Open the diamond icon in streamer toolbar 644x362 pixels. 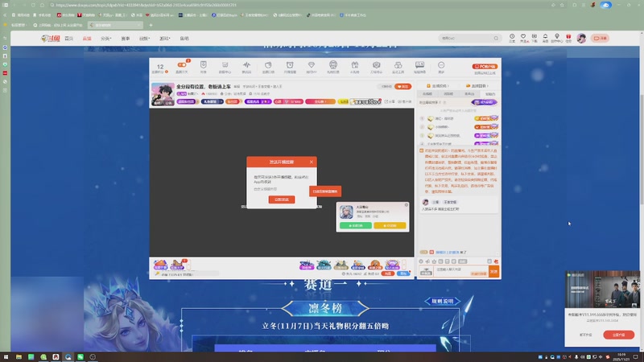coord(312,65)
